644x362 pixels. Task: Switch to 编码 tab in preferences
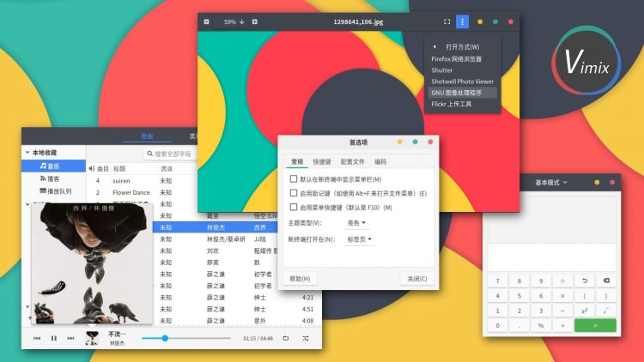pos(380,162)
